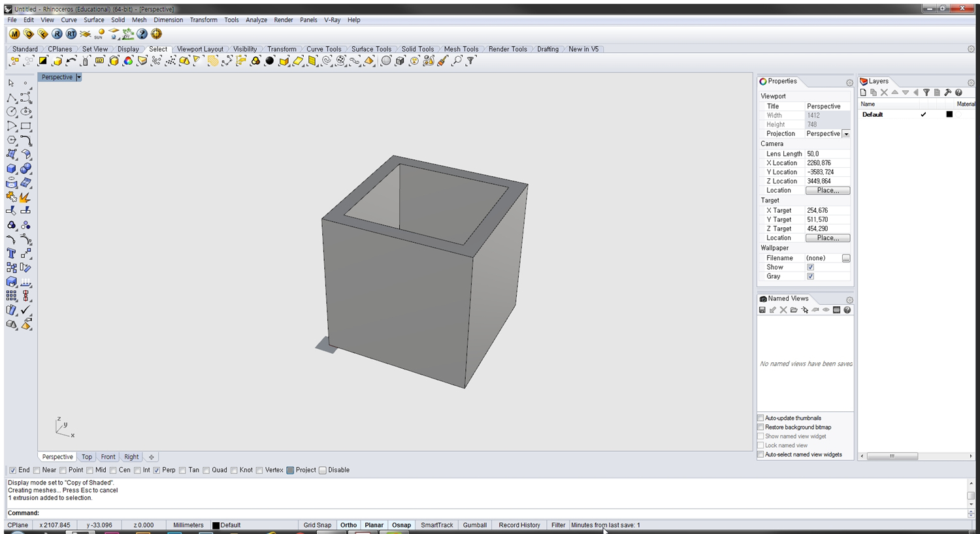
Task: Open the Perspective viewport title dropdown arrow
Action: (x=78, y=77)
